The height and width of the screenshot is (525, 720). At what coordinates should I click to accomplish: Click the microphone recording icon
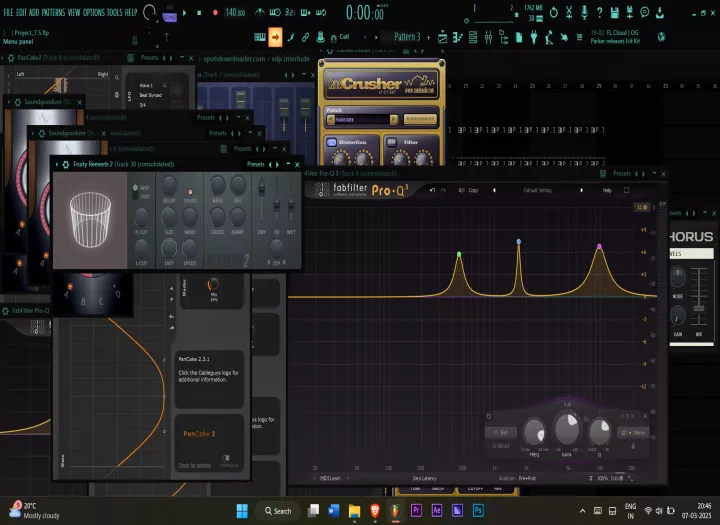584,12
